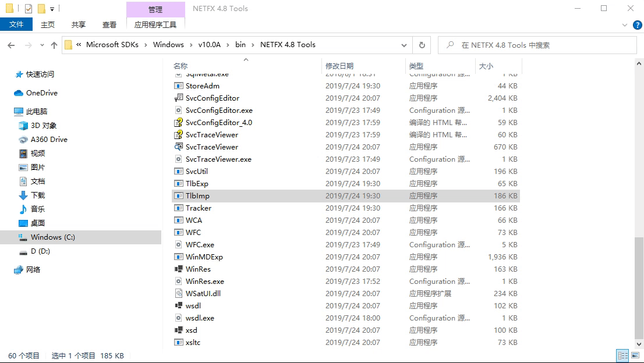
Task: Expand the ribbon with the chevron
Action: pos(625,25)
